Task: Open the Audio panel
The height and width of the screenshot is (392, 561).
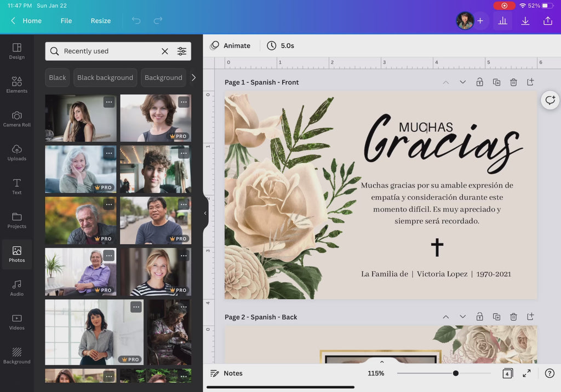Action: 17,289
